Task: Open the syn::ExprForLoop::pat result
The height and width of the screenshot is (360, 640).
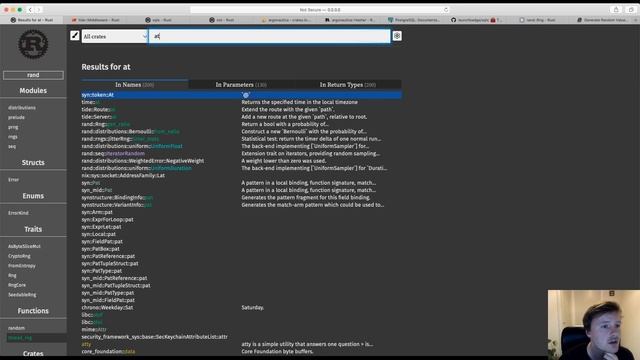Action: pyautogui.click(x=241, y=220)
